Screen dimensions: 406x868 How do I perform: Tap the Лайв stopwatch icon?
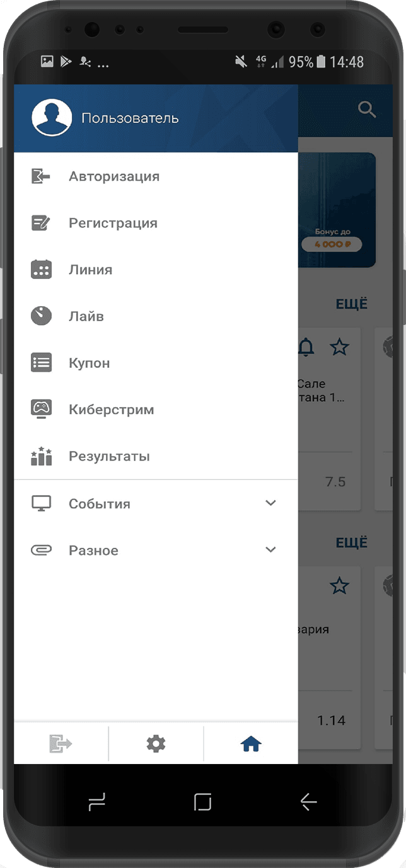41,316
